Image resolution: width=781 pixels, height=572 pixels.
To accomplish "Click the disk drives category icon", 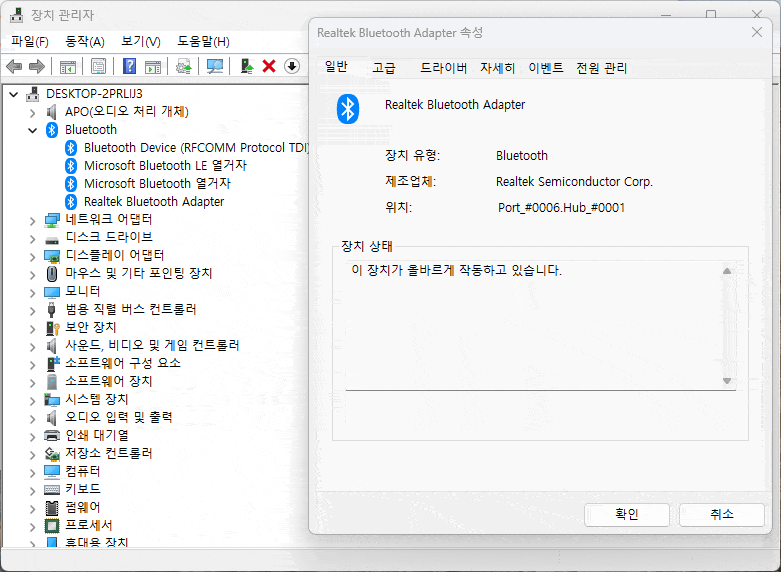I will point(52,240).
